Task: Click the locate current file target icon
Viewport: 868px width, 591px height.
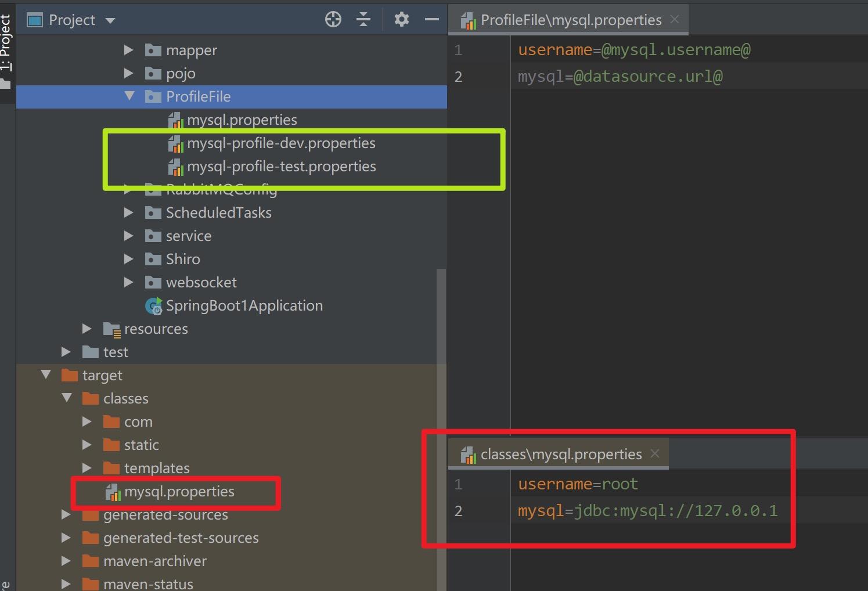Action: click(333, 20)
